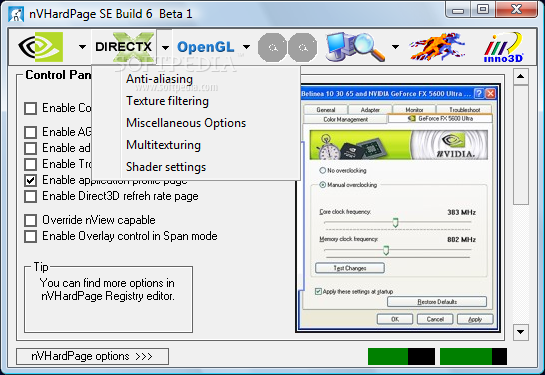Image resolution: width=545 pixels, height=375 pixels.
Task: Click the scrollbar down arrow
Action: tap(521, 332)
